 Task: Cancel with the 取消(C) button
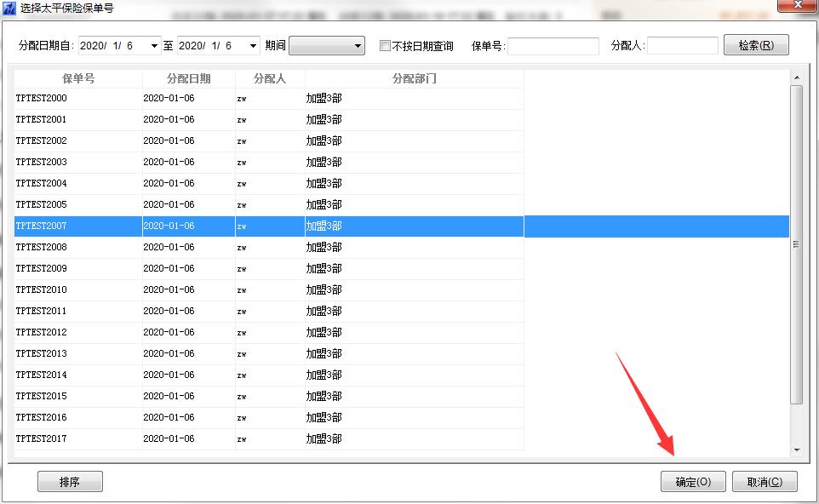(x=765, y=482)
